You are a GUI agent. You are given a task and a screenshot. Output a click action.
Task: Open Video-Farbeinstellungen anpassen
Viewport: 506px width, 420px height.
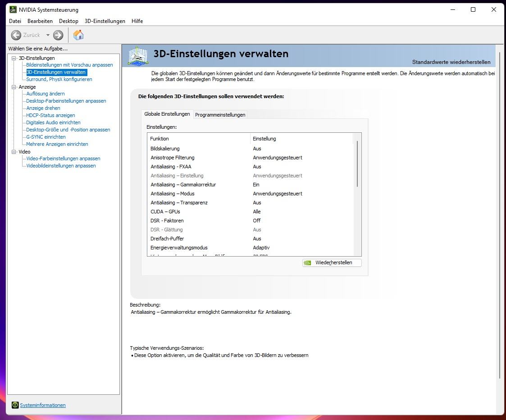63,158
